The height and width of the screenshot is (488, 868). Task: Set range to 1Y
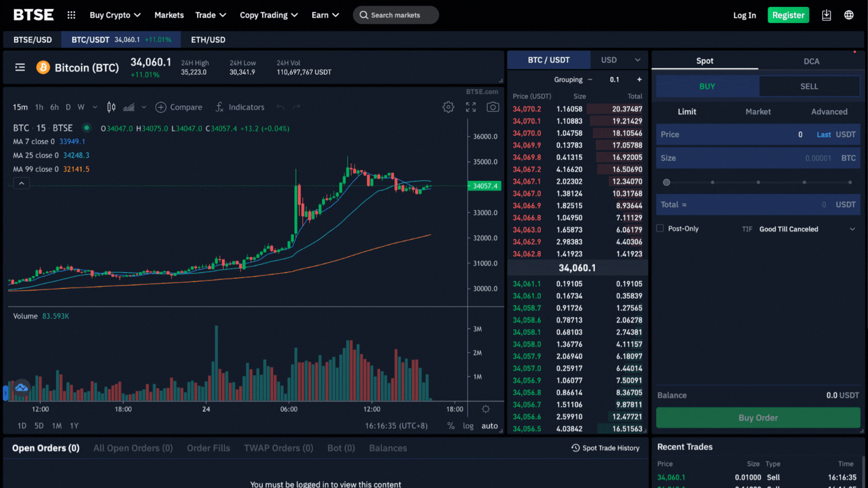click(x=74, y=426)
